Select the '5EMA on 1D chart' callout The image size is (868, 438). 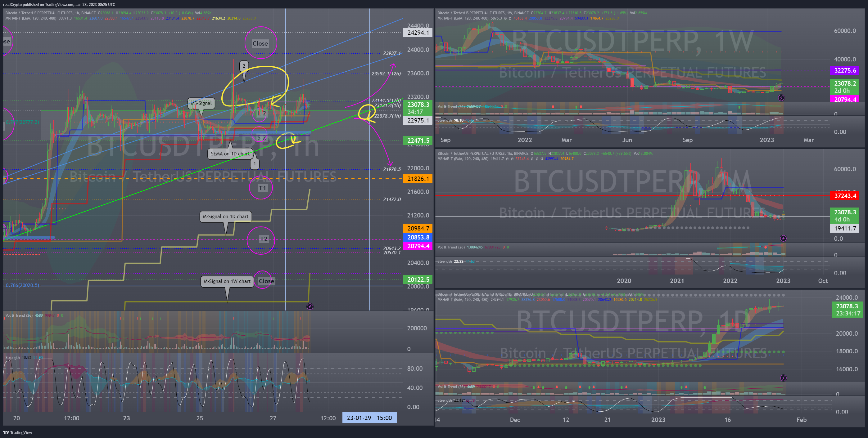[230, 154]
